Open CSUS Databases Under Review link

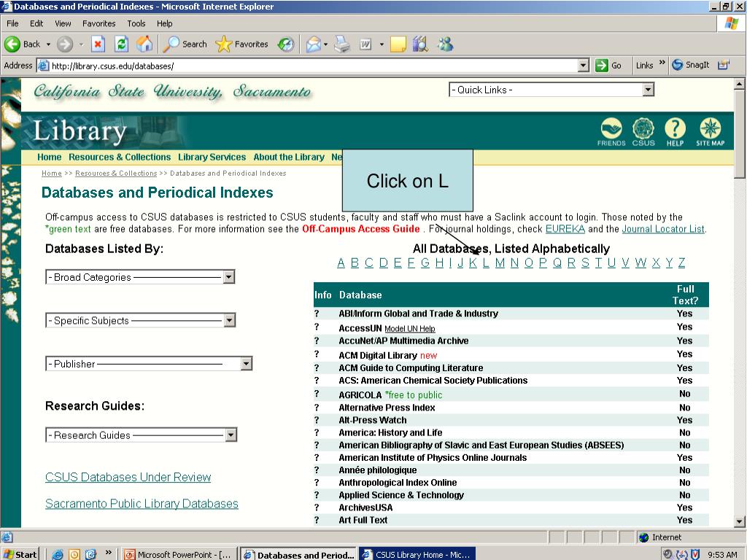128,477
